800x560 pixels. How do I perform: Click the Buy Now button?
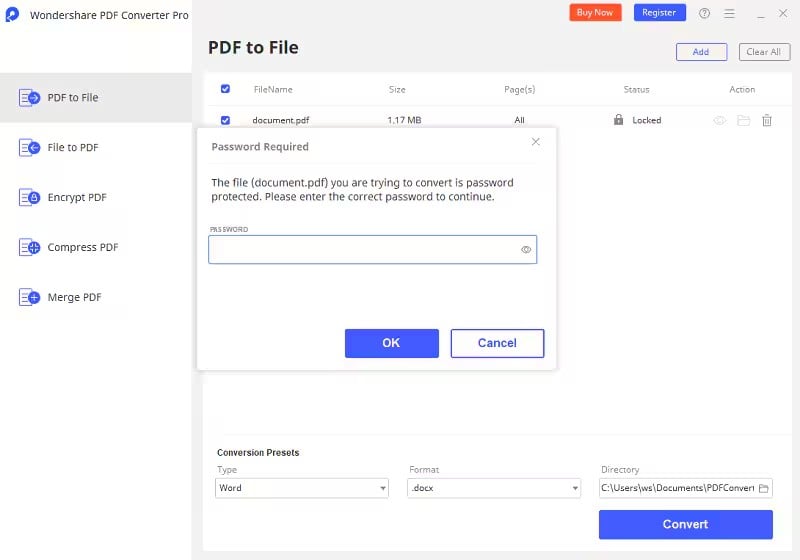595,13
